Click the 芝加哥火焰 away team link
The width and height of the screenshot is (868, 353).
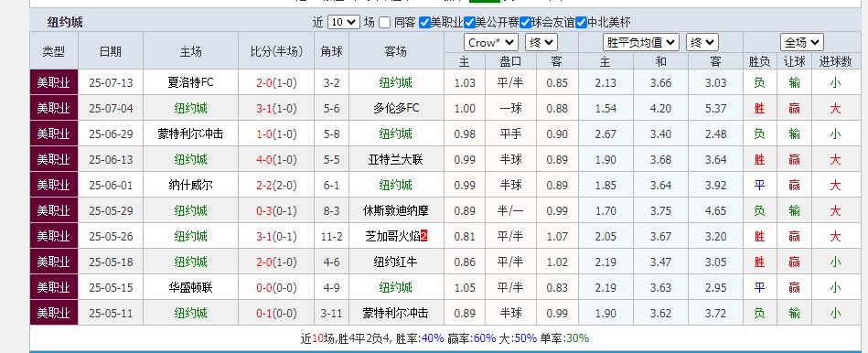pyautogui.click(x=392, y=236)
